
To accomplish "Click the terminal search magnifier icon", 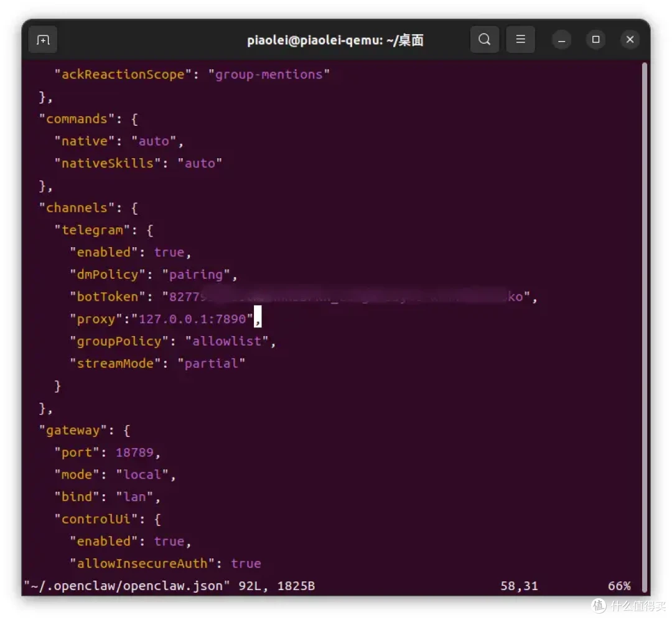I will coord(484,40).
